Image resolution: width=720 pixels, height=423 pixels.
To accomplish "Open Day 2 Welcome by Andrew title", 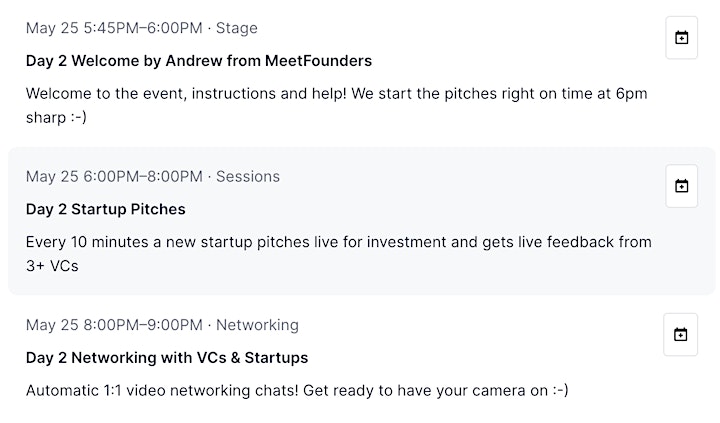I will tap(199, 61).
